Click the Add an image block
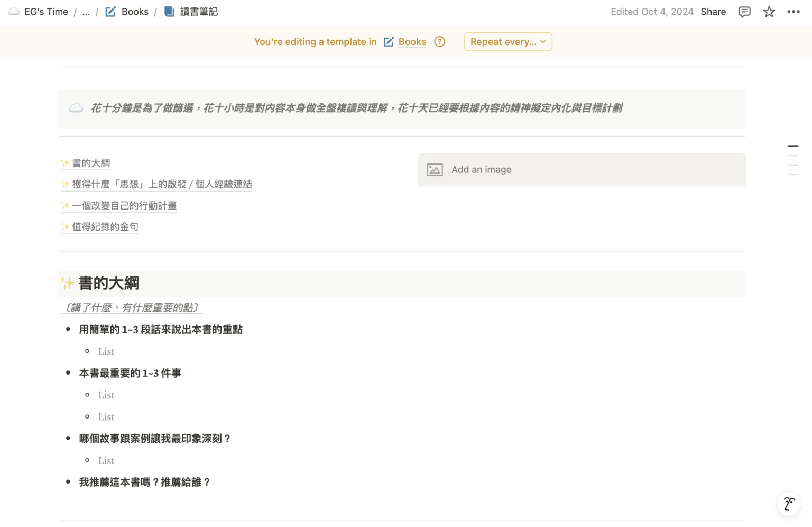Viewport: 812px width, 527px height. (x=582, y=170)
